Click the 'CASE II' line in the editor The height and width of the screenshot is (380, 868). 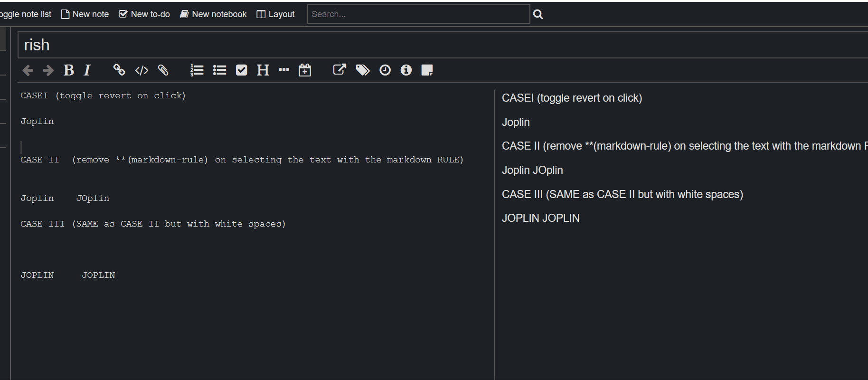[x=242, y=160]
